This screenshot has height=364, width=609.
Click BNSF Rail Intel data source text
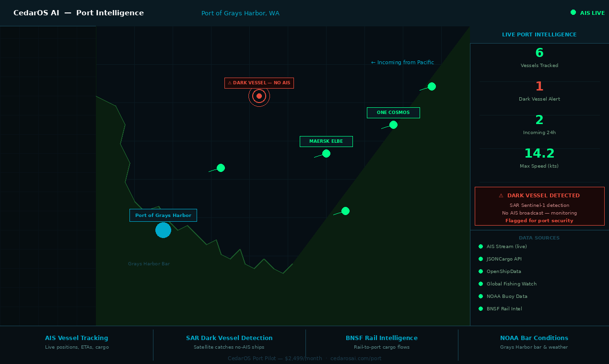point(504,309)
